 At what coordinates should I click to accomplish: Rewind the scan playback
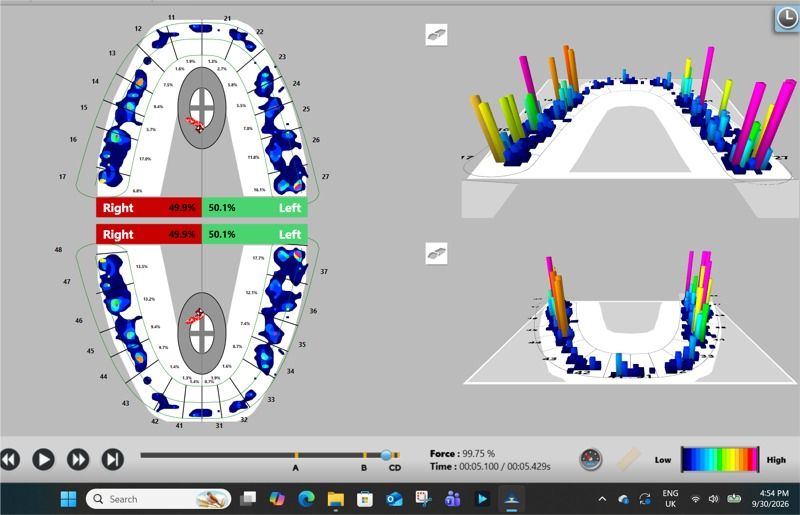click(x=9, y=459)
